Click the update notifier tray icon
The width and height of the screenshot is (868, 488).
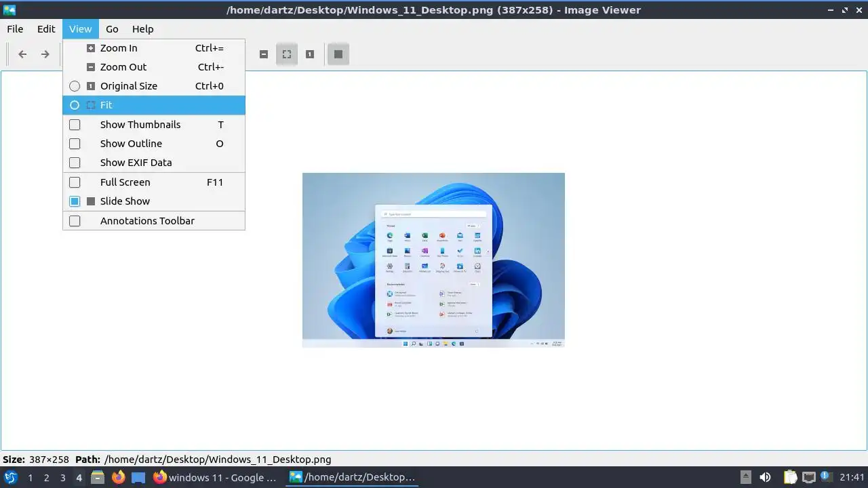click(x=827, y=477)
